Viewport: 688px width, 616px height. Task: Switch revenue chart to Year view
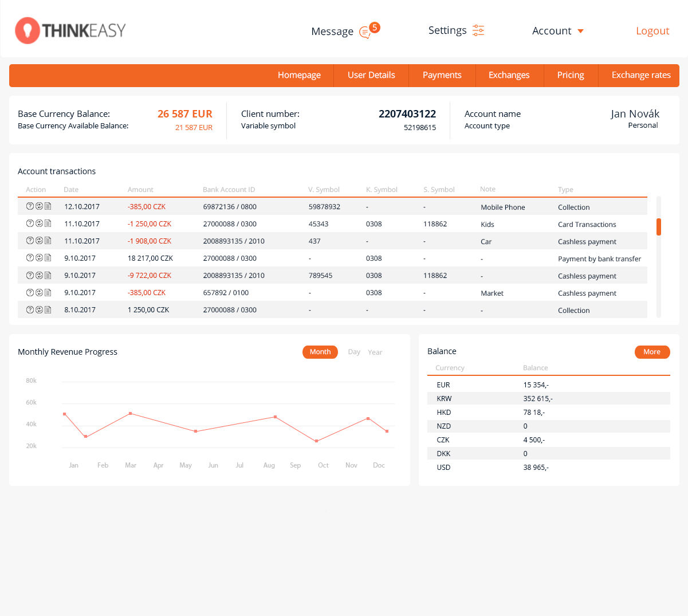tap(375, 352)
